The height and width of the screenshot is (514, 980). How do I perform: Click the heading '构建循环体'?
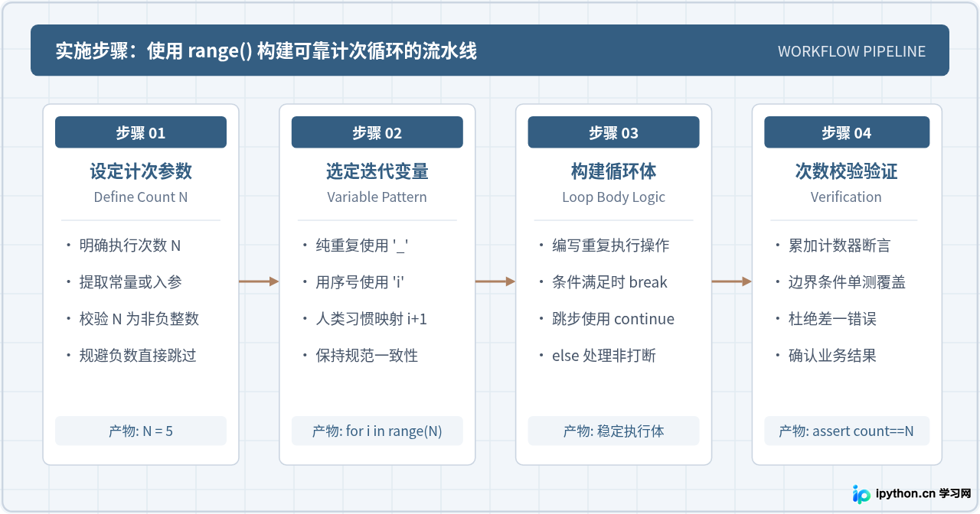click(613, 171)
